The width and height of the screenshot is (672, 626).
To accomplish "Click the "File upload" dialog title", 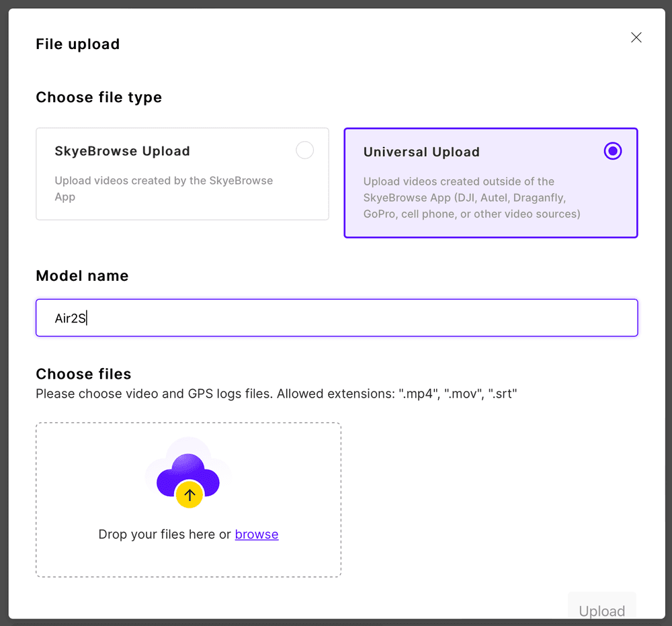I will coord(77,44).
